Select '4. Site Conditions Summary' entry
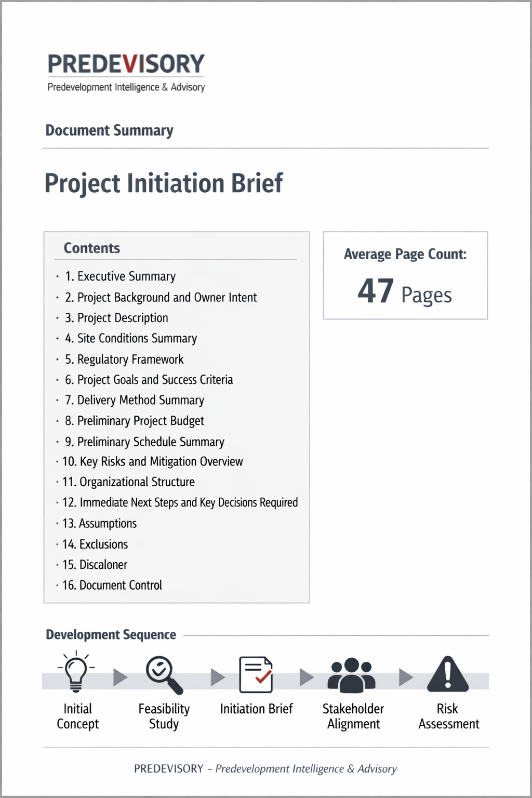Screen dimensions: 532x798 pos(131,338)
